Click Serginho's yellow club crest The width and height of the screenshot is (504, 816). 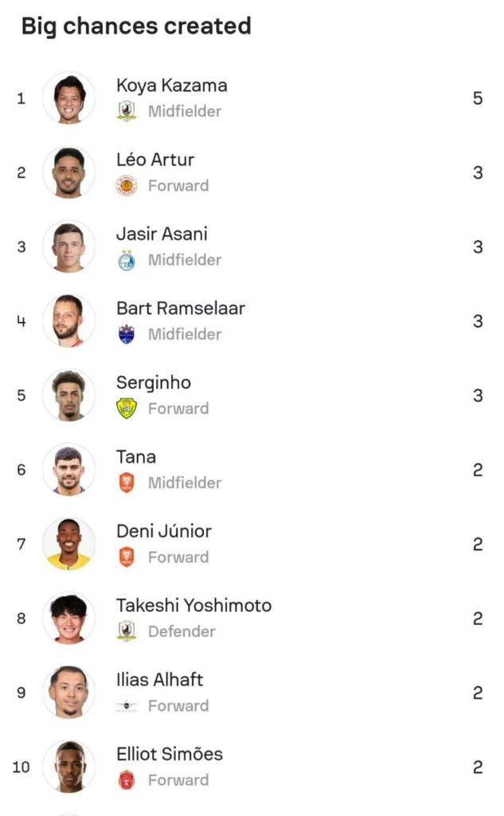point(127,409)
